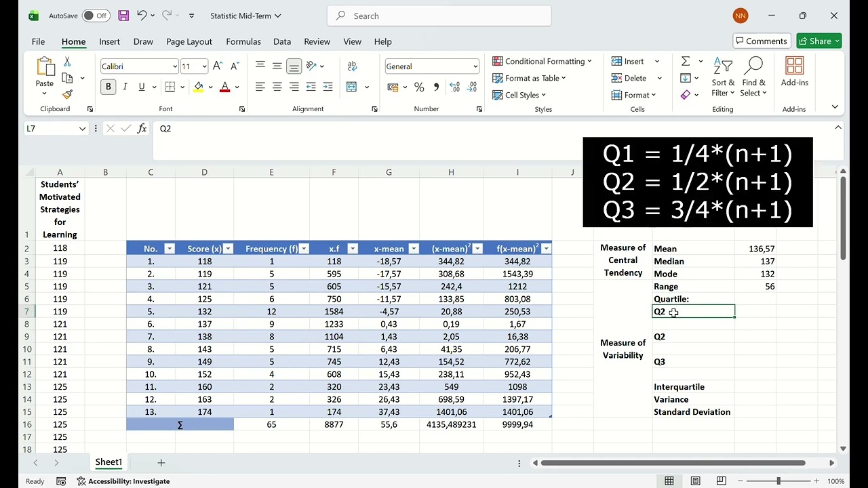Click Normal view grid icon in status bar
The width and height of the screenshot is (868, 488).
point(669,481)
